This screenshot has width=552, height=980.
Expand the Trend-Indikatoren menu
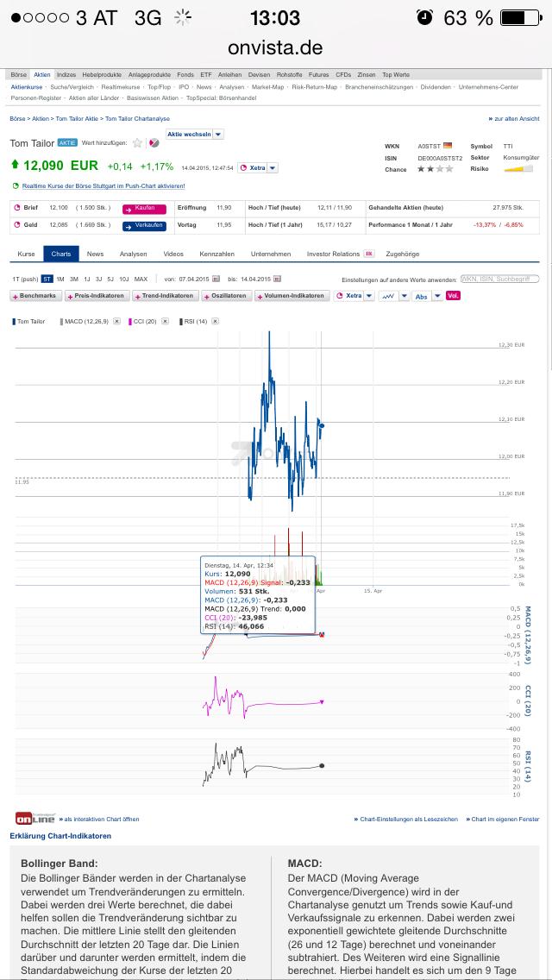click(165, 296)
